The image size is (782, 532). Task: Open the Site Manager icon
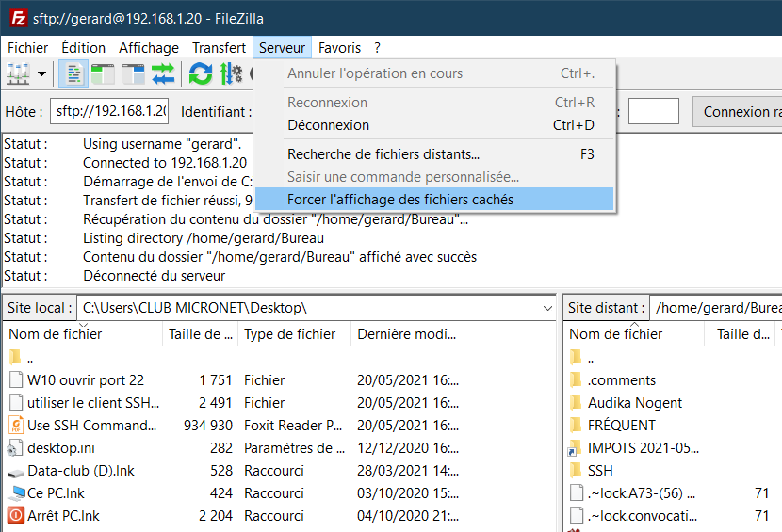tap(19, 73)
